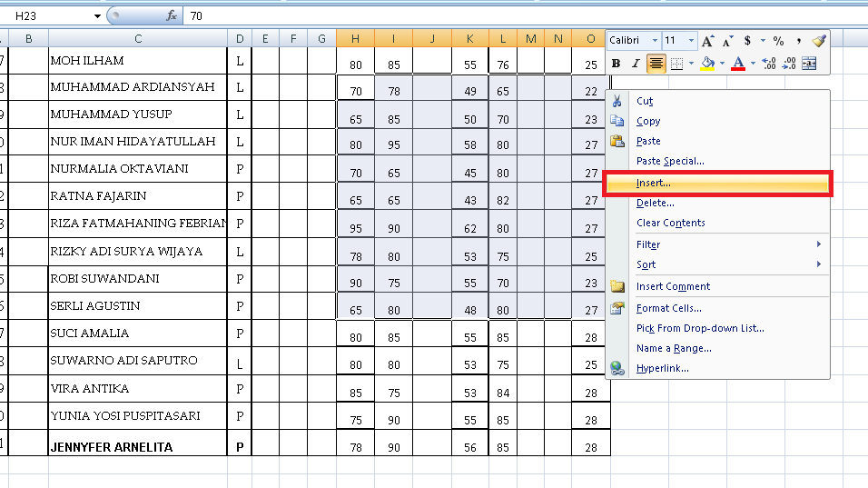Select cell SUCI AMALIA
868x488 pixels.
pyautogui.click(x=138, y=333)
